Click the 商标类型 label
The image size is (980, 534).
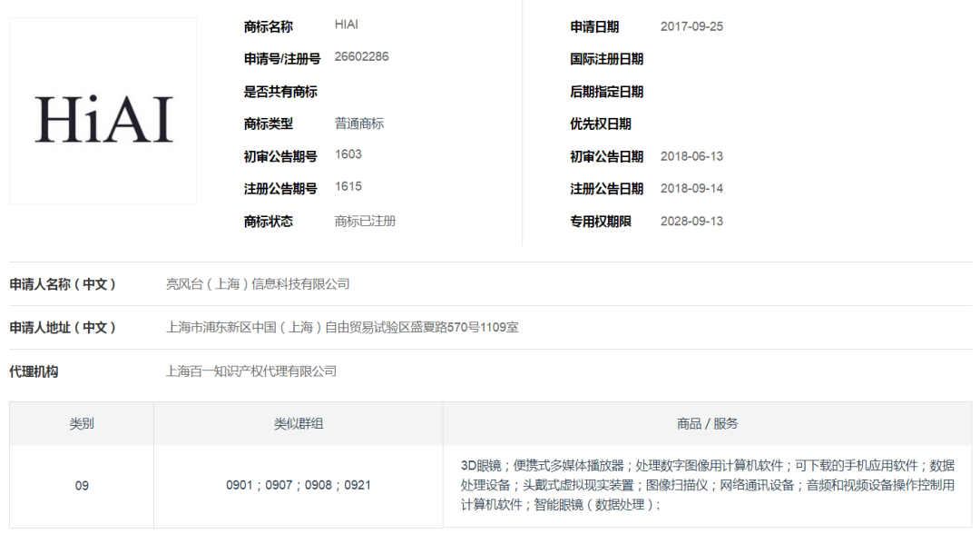[x=268, y=124]
